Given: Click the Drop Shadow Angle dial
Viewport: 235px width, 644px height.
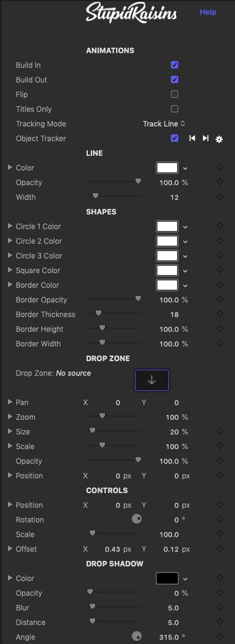Looking at the screenshot, I should tap(137, 637).
